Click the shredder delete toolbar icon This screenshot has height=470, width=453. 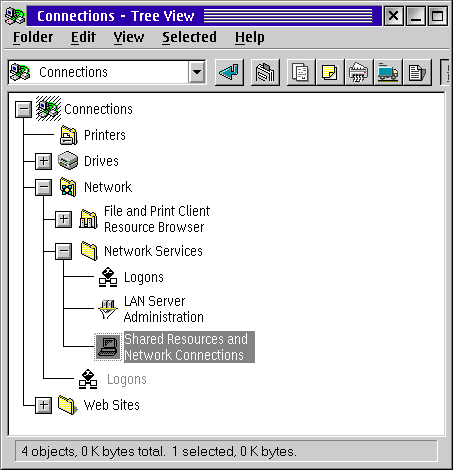click(358, 72)
